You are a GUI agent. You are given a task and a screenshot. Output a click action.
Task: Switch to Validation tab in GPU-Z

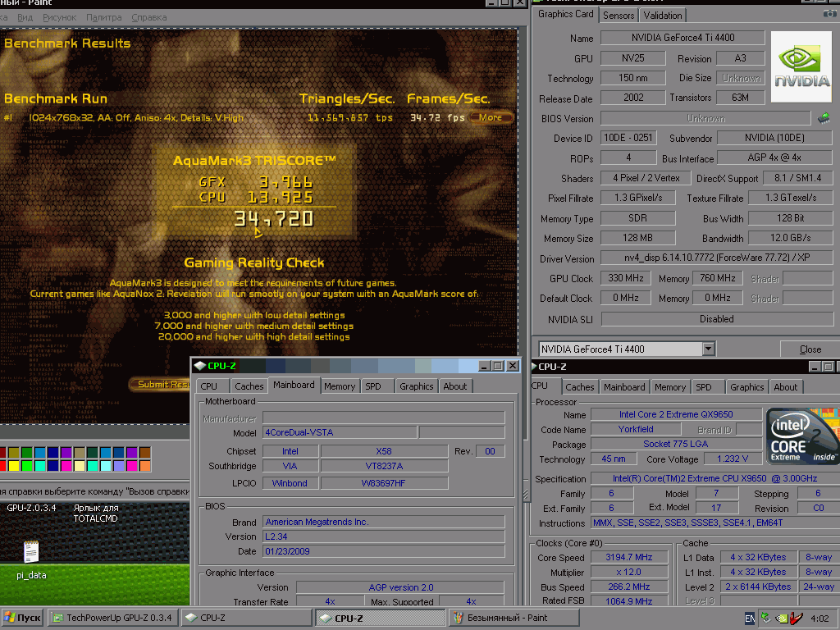click(x=663, y=16)
